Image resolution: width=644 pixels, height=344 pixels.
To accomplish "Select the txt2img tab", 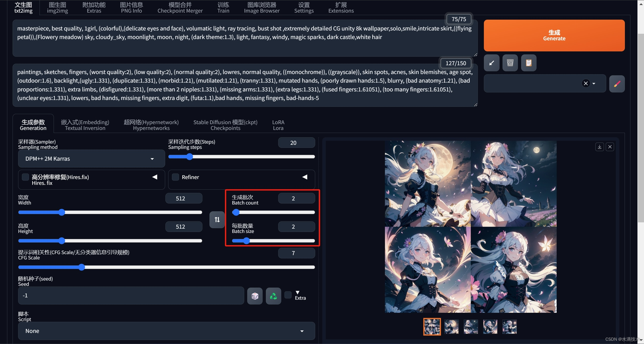I will pos(23,8).
